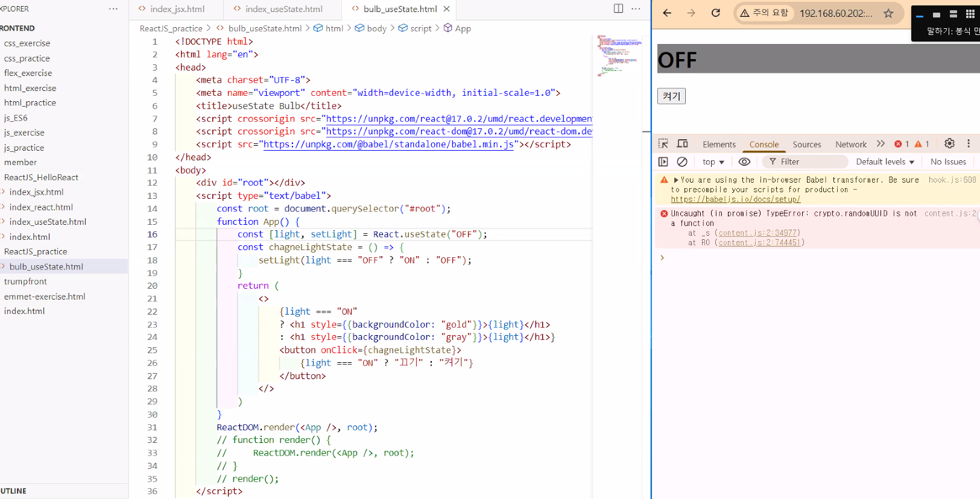The height and width of the screenshot is (499, 980).
Task: Show more DevTools tabs chevron
Action: click(x=880, y=143)
